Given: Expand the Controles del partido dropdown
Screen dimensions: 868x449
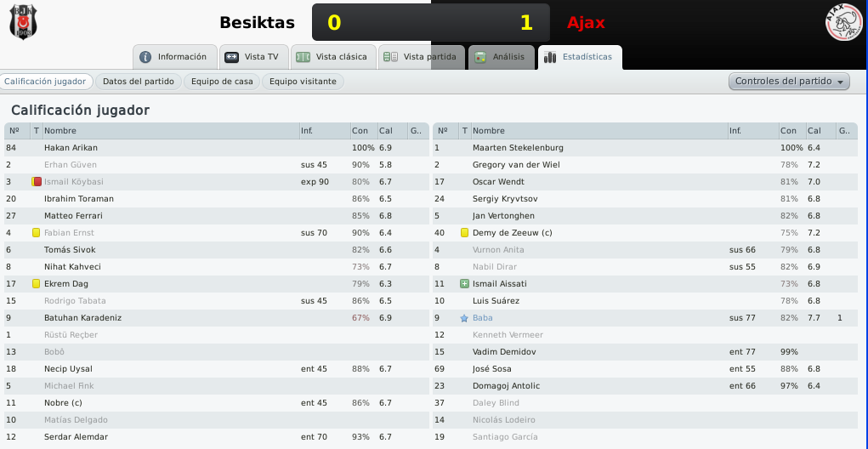Looking at the screenshot, I should 789,82.
